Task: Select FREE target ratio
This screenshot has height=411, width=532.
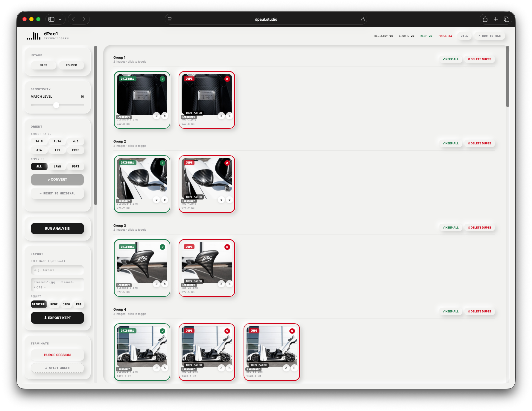Action: coord(76,150)
